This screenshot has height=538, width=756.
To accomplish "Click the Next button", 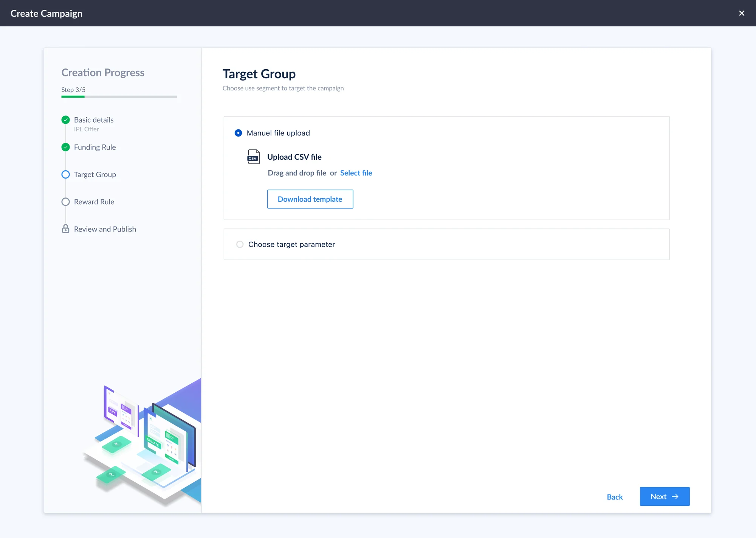I will pyautogui.click(x=665, y=496).
